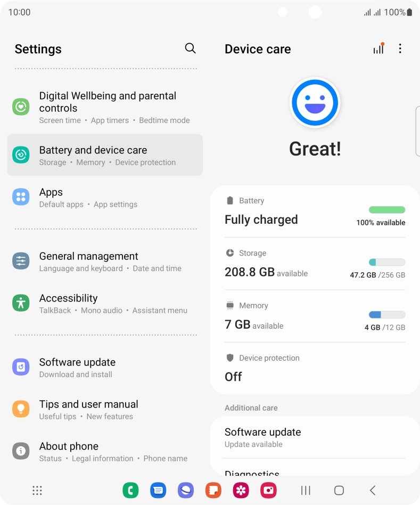This screenshot has width=420, height=505.
Task: Open the Settings search icon
Action: click(190, 48)
